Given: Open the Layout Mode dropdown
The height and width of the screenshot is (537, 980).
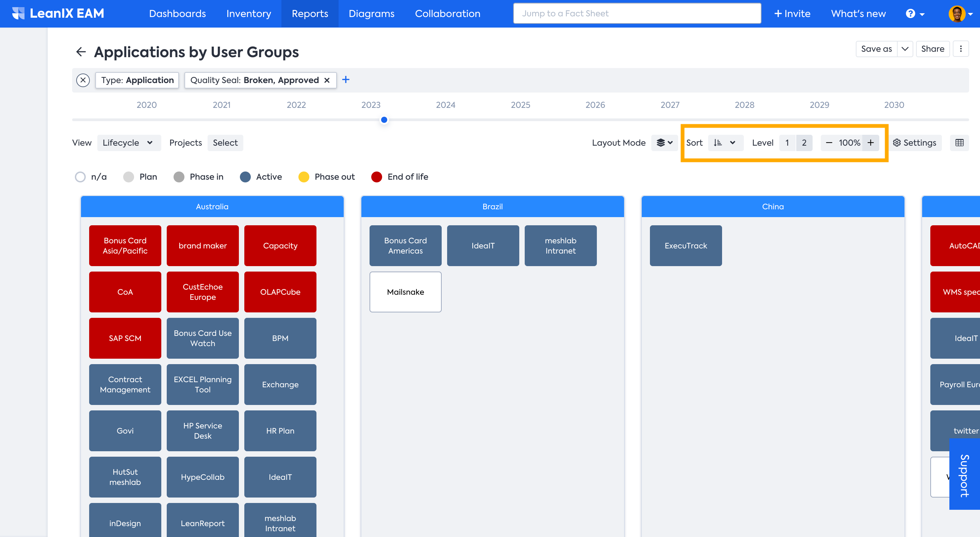Looking at the screenshot, I should 664,143.
